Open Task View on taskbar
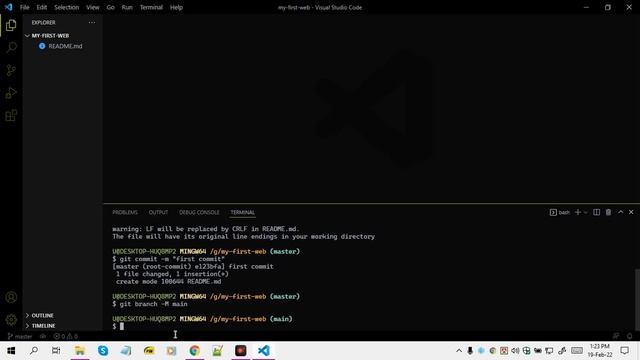This screenshot has width=640, height=360. [56, 351]
